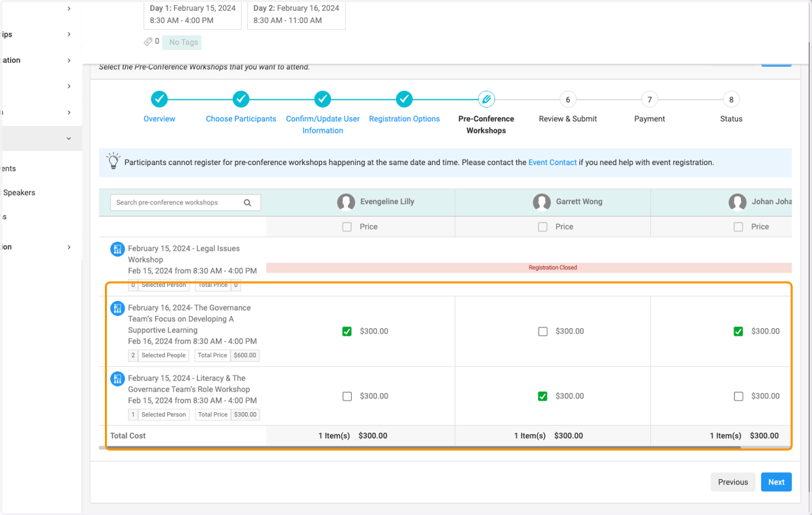Image resolution: width=812 pixels, height=515 pixels.
Task: Click '$600.00' total price for Governance workshop
Action: tap(245, 355)
